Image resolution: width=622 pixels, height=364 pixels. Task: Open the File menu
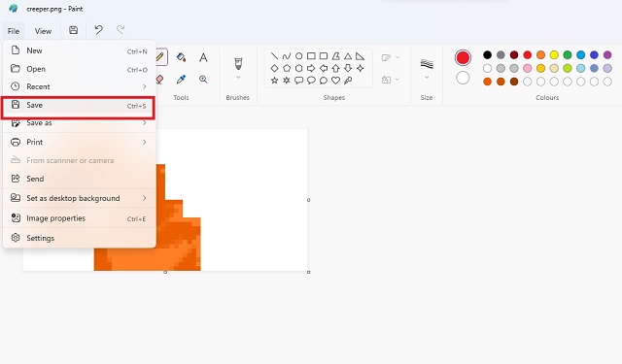click(14, 31)
